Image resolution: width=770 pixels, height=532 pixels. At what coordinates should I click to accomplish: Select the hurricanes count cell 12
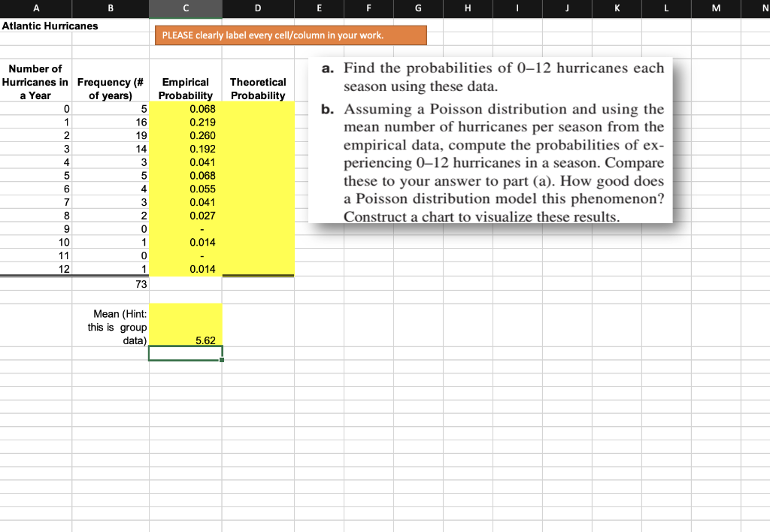coord(36,269)
